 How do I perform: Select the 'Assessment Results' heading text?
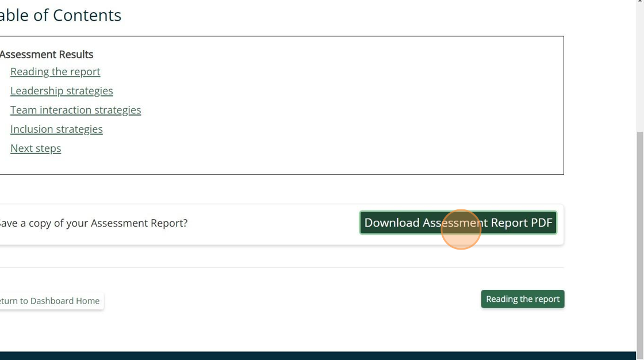click(x=47, y=54)
